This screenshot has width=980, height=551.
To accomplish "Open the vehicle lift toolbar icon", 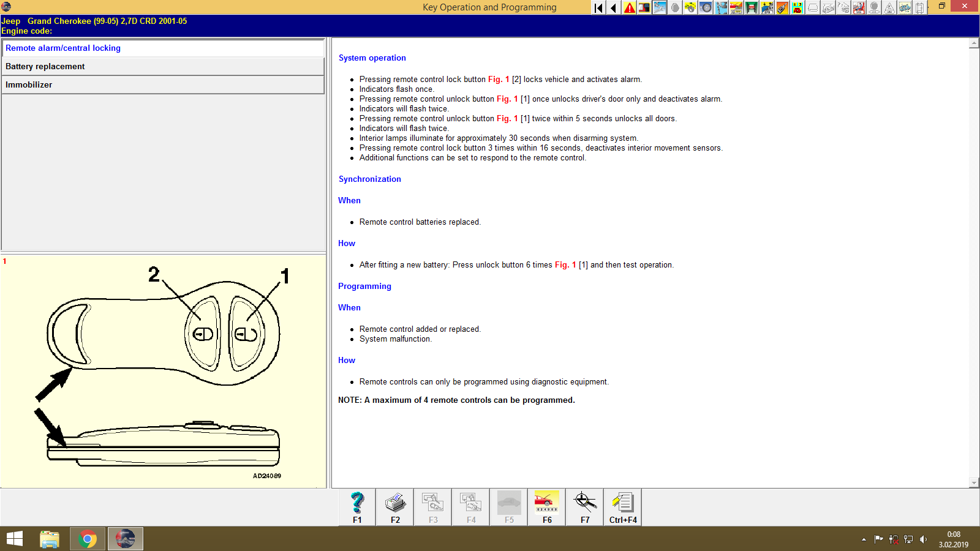I will (752, 8).
